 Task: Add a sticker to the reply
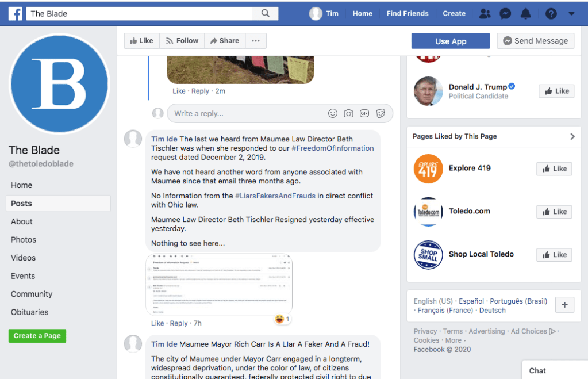click(381, 113)
